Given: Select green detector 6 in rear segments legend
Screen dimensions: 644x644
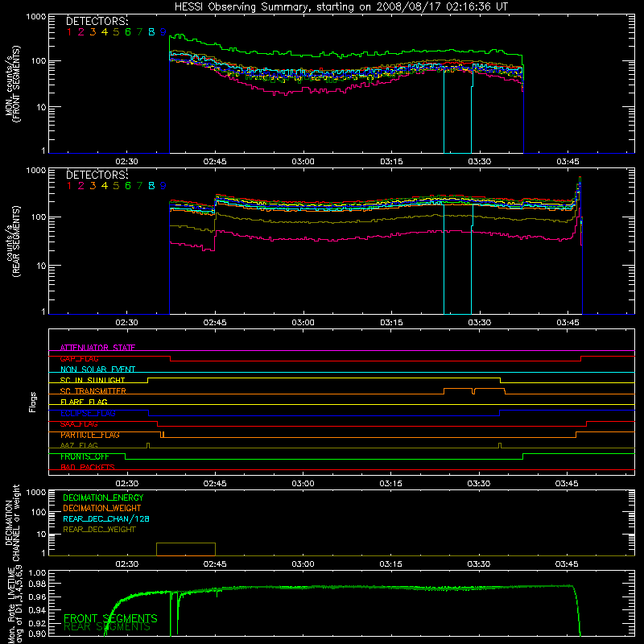Looking at the screenshot, I should click(128, 186).
